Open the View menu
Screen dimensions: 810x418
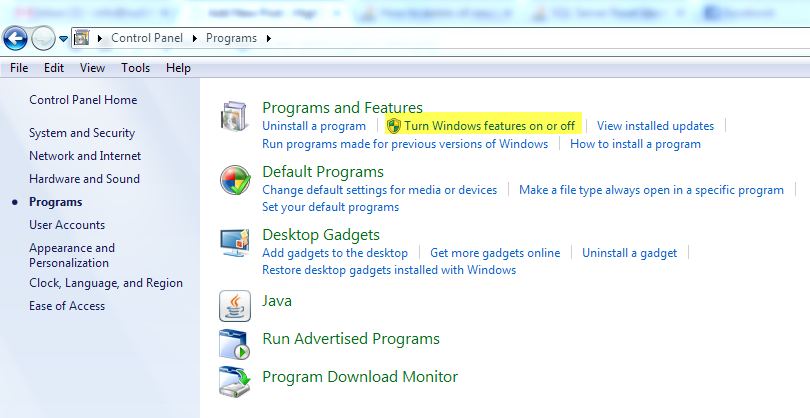[x=92, y=68]
